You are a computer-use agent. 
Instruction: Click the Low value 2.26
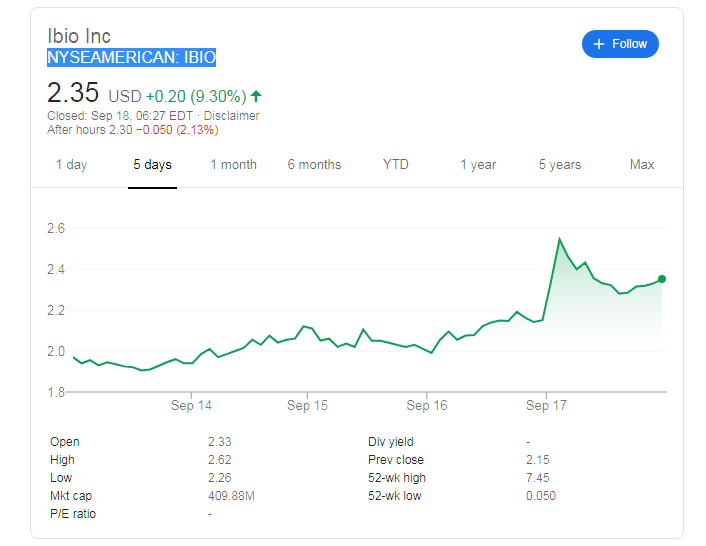tap(219, 478)
